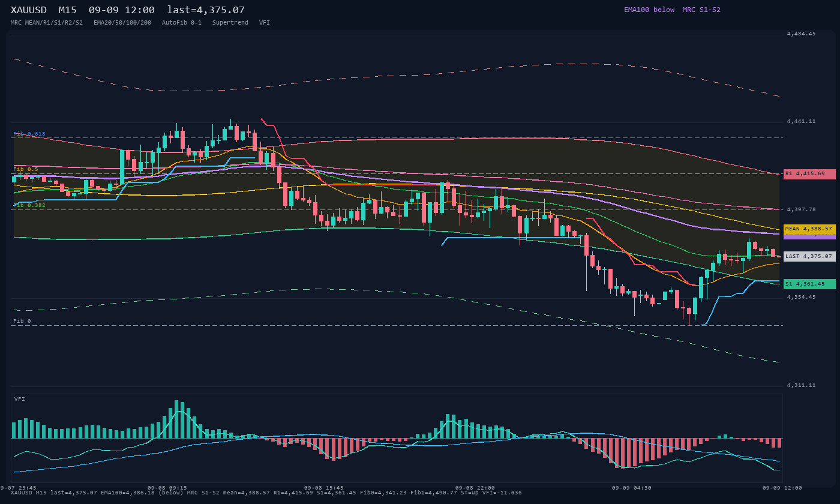Viewport: 840px width, 504px height.
Task: Click the Fib 0 level label
Action: click(x=22, y=321)
